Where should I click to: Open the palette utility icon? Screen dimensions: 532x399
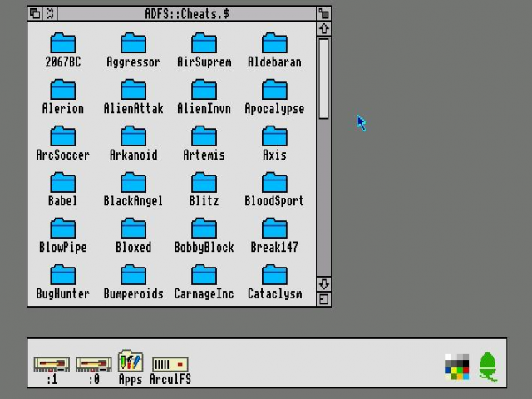[456, 366]
